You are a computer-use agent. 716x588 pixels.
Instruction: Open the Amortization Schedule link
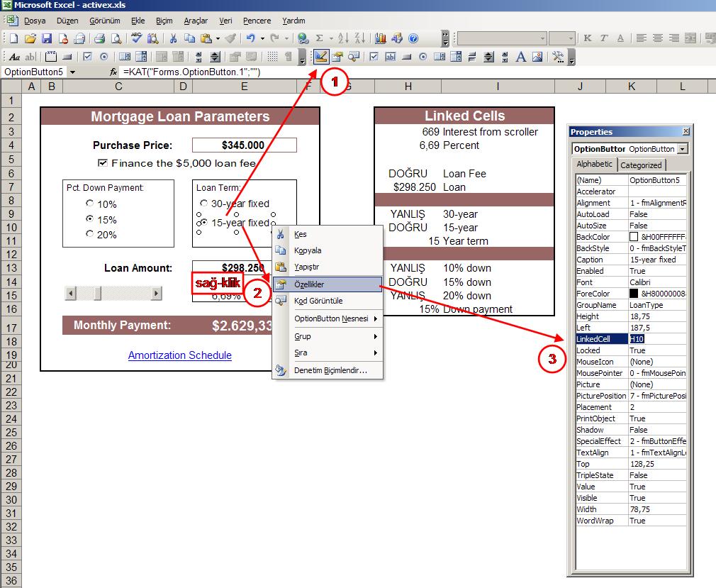click(x=179, y=355)
